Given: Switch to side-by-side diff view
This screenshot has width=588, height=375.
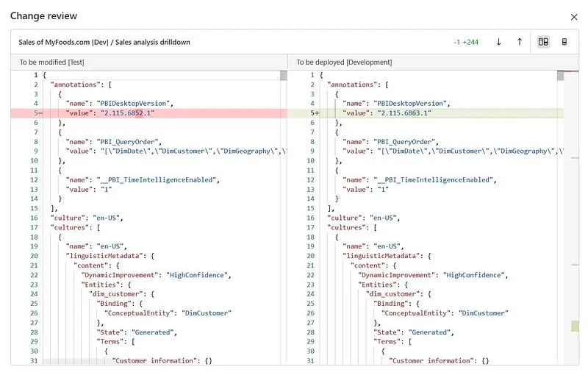Looking at the screenshot, I should [x=543, y=42].
